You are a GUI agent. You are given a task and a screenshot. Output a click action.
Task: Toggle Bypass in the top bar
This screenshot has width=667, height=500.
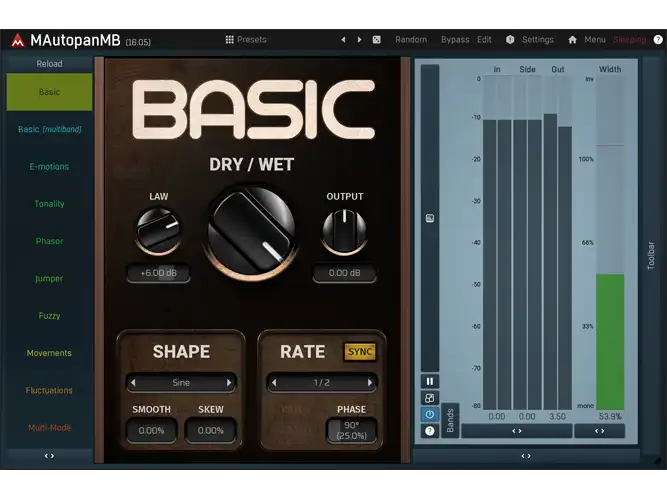455,40
